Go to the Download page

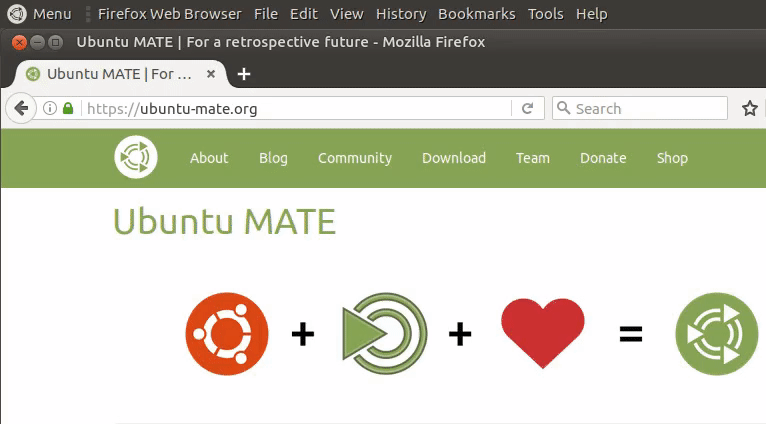click(454, 158)
